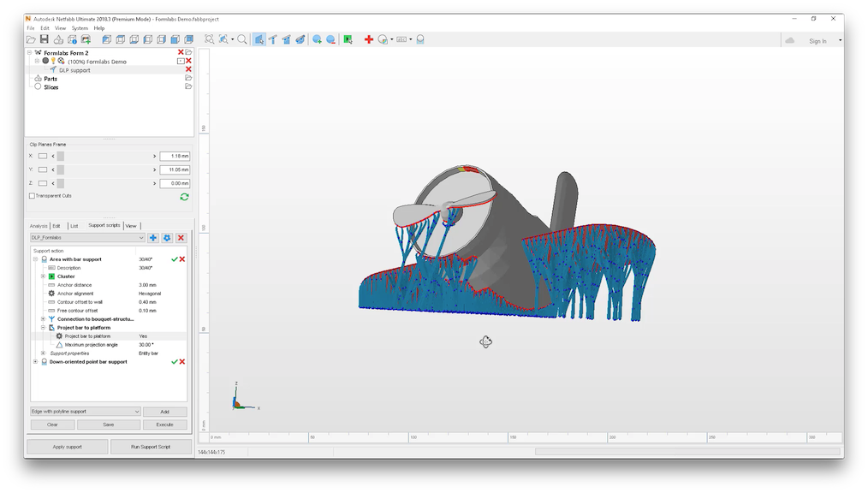
Task: Click the Y clip plane slider handle
Action: (61, 169)
